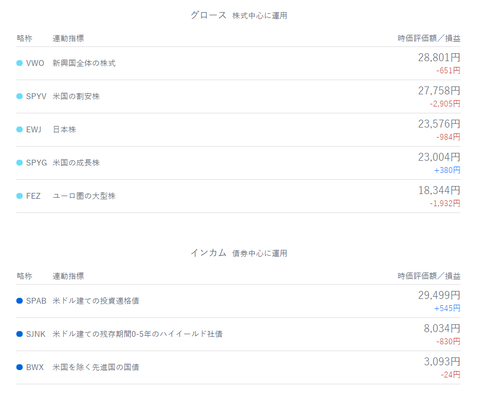Click the +380円 gain value for SPYG
The width and height of the screenshot is (480, 398).
coord(447,170)
